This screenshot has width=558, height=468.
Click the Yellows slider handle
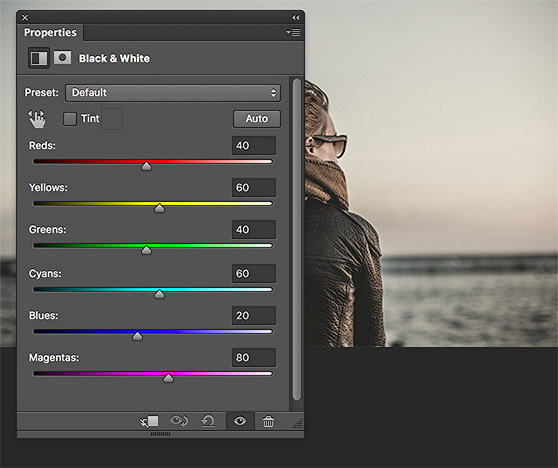pos(159,208)
